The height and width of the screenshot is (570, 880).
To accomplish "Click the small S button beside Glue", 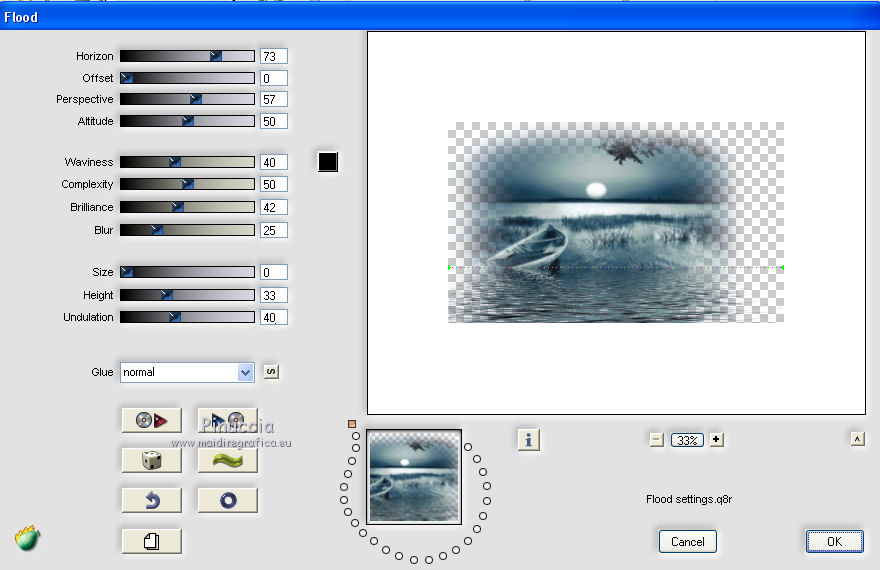I will tap(271, 371).
